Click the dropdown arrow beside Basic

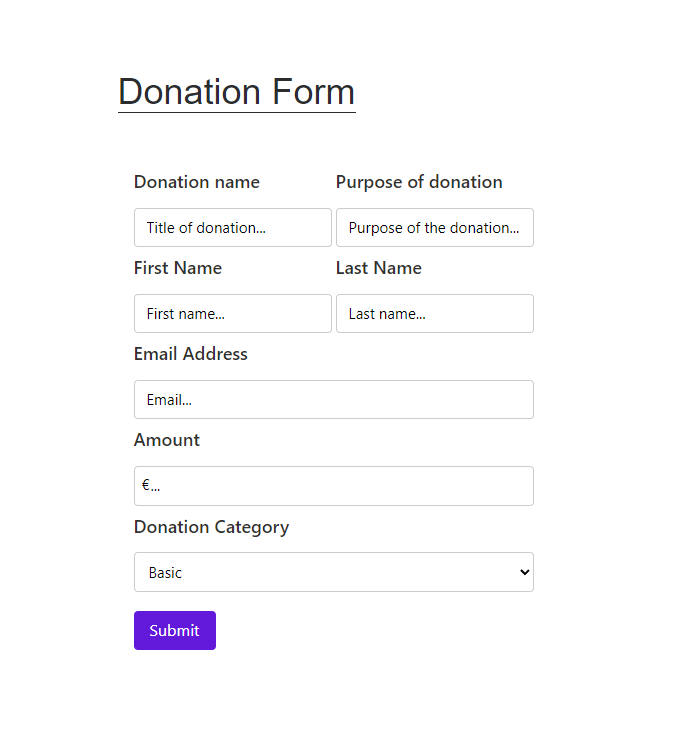click(524, 572)
